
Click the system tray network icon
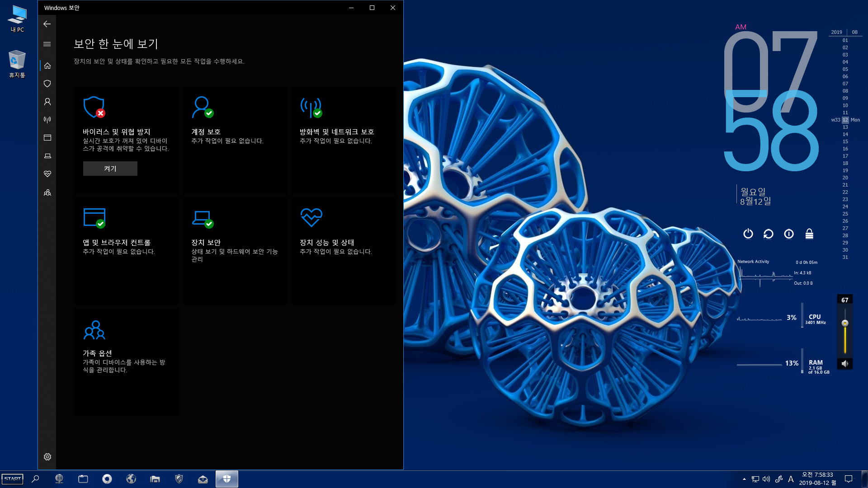coord(755,479)
